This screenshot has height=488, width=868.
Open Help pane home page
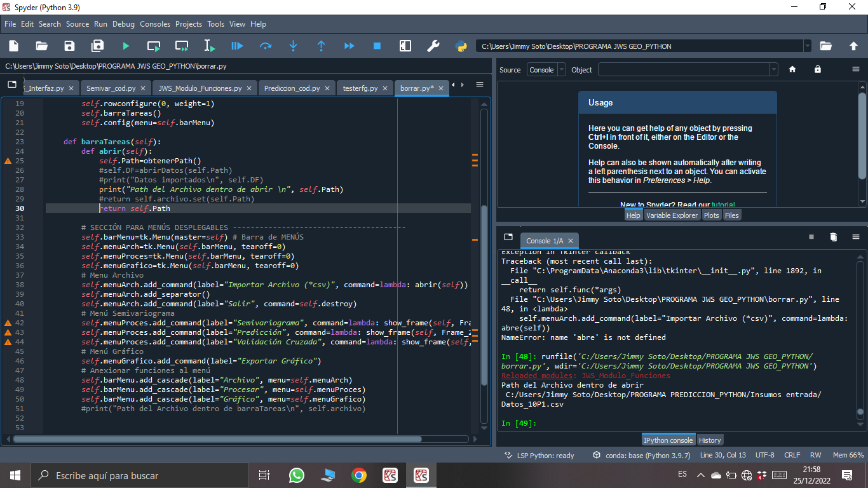point(792,69)
